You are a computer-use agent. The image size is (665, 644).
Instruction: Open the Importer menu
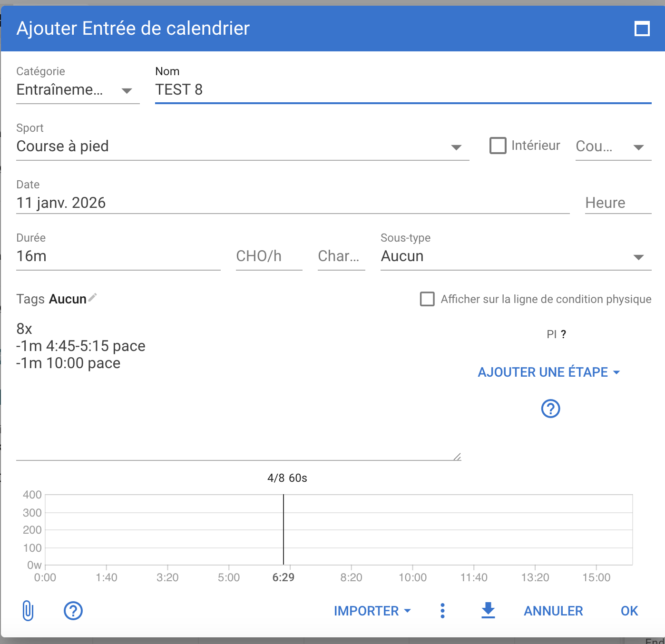point(372,611)
